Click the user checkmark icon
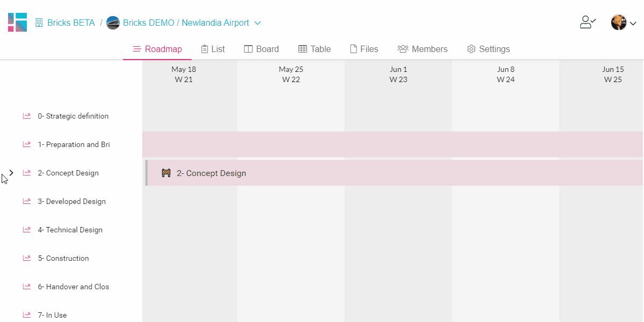The height and width of the screenshot is (322, 644). [588, 23]
